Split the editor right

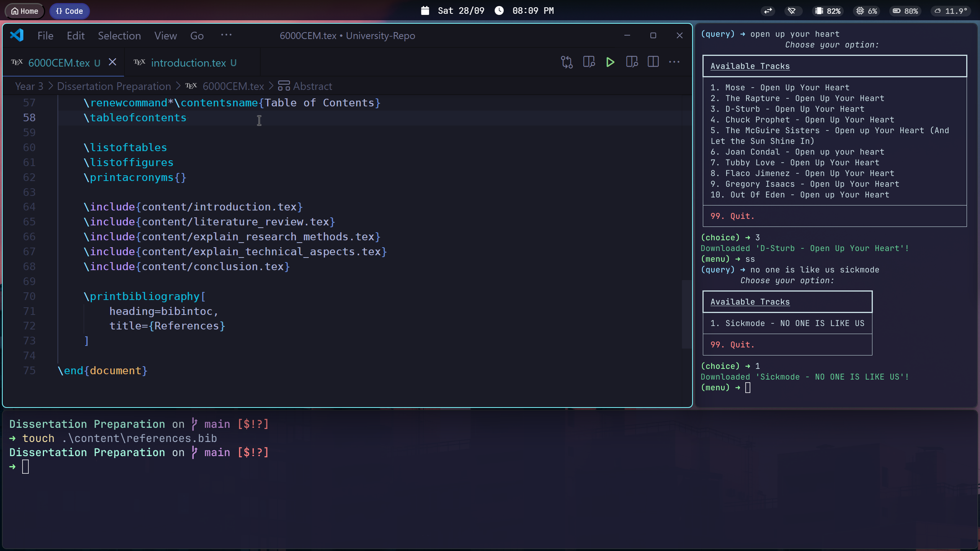pos(653,62)
